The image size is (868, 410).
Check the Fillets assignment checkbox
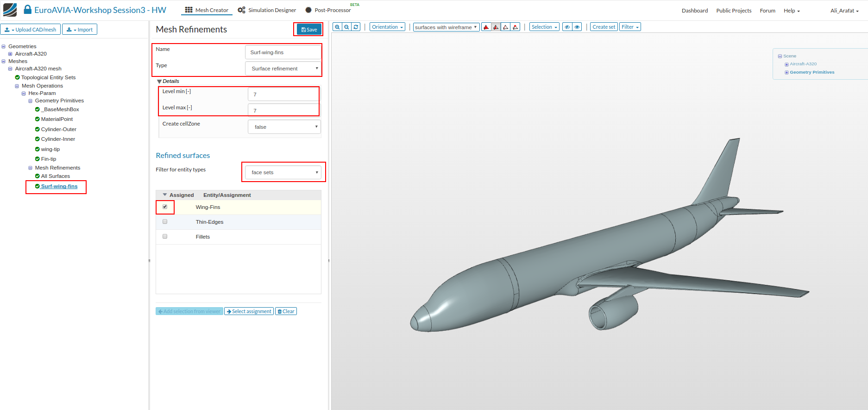(165, 236)
